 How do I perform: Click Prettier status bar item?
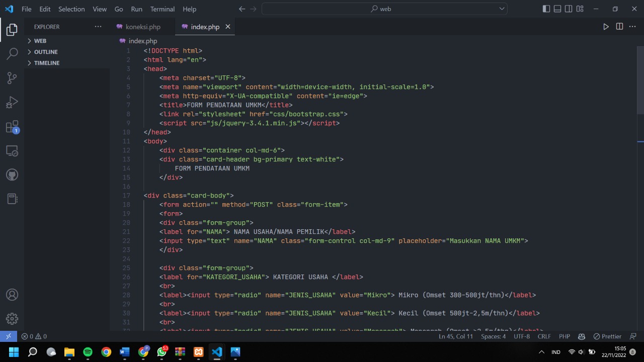(x=607, y=336)
